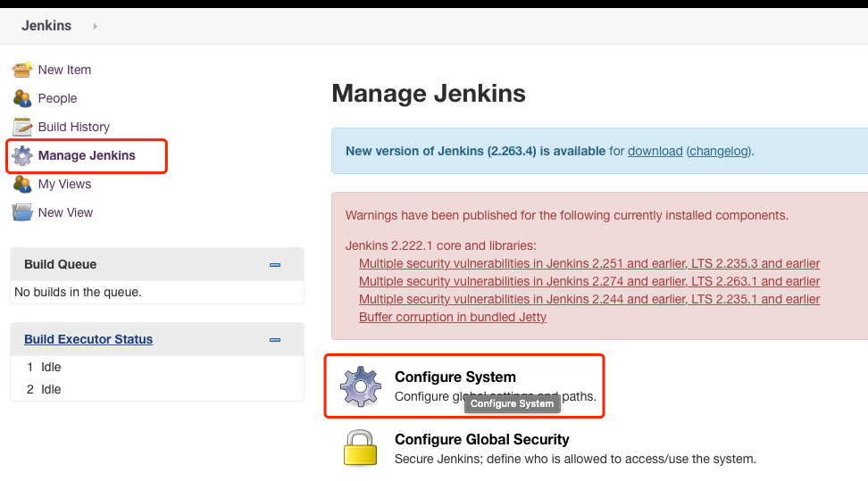Viewport: 868px width, 481px height.
Task: Open the Build Executor Status link
Action: (88, 339)
